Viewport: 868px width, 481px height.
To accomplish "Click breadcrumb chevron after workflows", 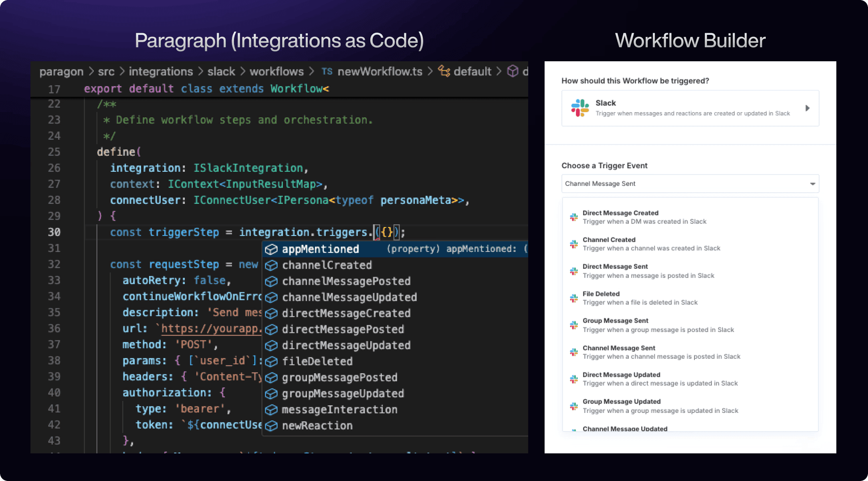I will tap(311, 71).
